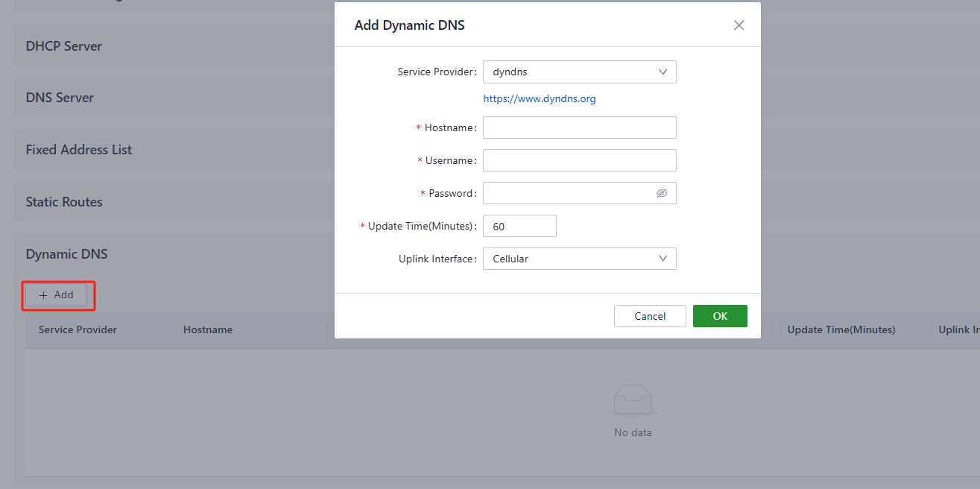This screenshot has height=489, width=980.
Task: Toggle password visibility eye icon
Action: coord(661,193)
